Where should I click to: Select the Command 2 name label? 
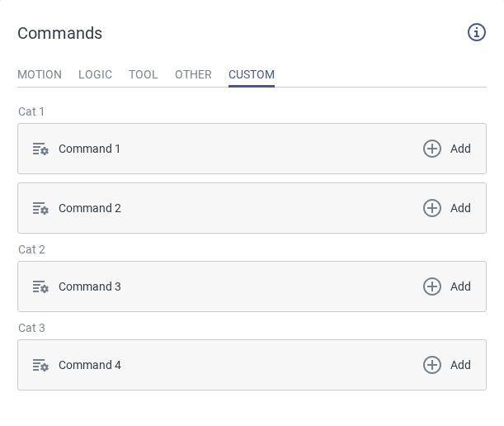pyautogui.click(x=90, y=208)
